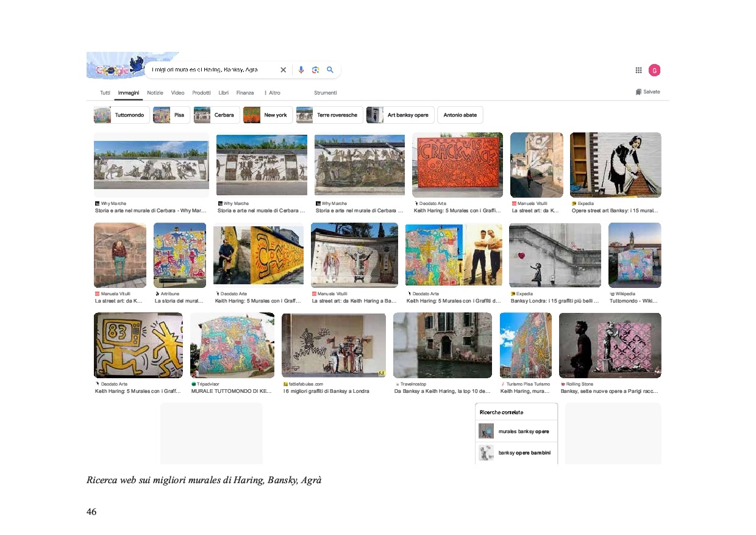The image size is (756, 535).
Task: Open the Google account avatar
Action: tap(654, 70)
